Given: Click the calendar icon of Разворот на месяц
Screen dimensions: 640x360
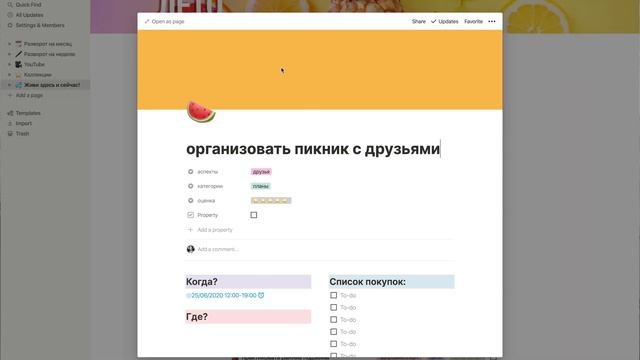Looking at the screenshot, I should [18, 44].
